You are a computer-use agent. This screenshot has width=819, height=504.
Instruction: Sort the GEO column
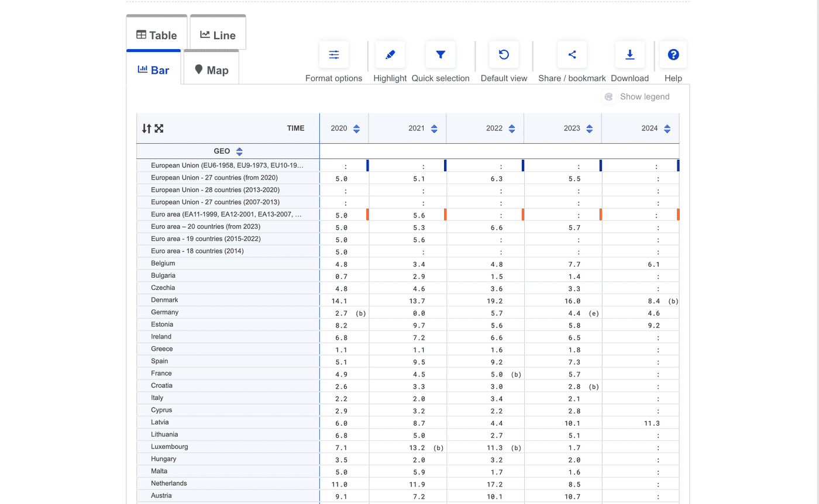click(239, 151)
